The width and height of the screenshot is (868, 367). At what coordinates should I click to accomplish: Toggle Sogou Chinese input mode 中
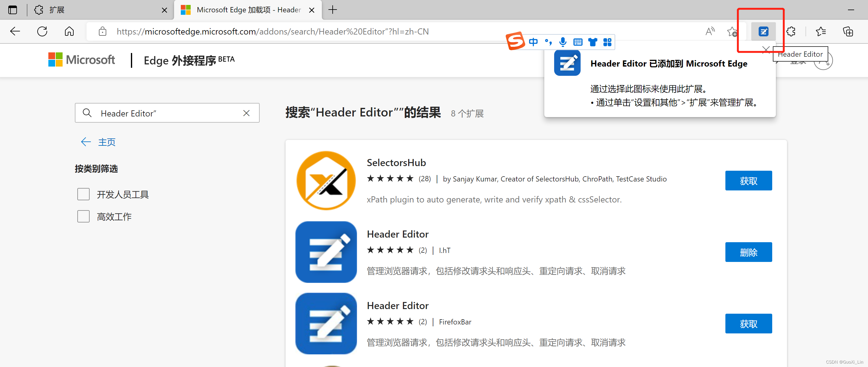[533, 42]
